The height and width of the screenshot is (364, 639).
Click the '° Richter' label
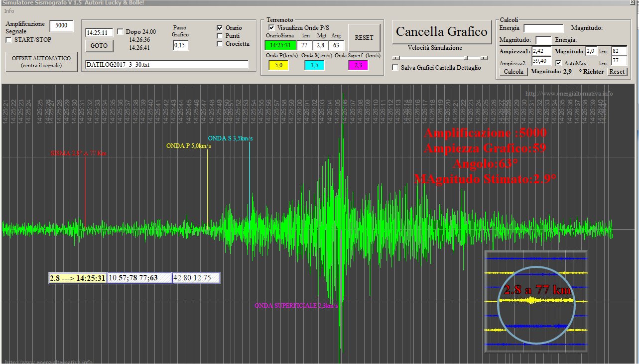591,72
